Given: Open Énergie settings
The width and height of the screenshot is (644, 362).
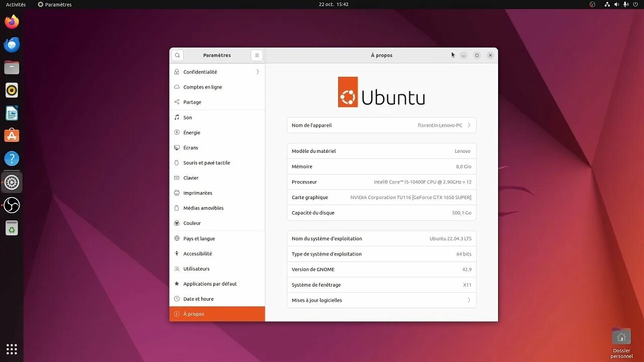Looking at the screenshot, I should click(x=217, y=133).
